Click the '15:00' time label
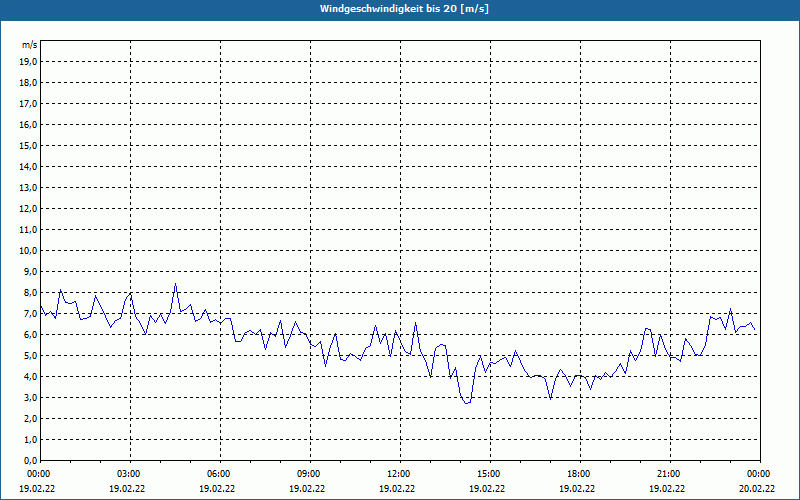The image size is (800, 500). point(490,474)
